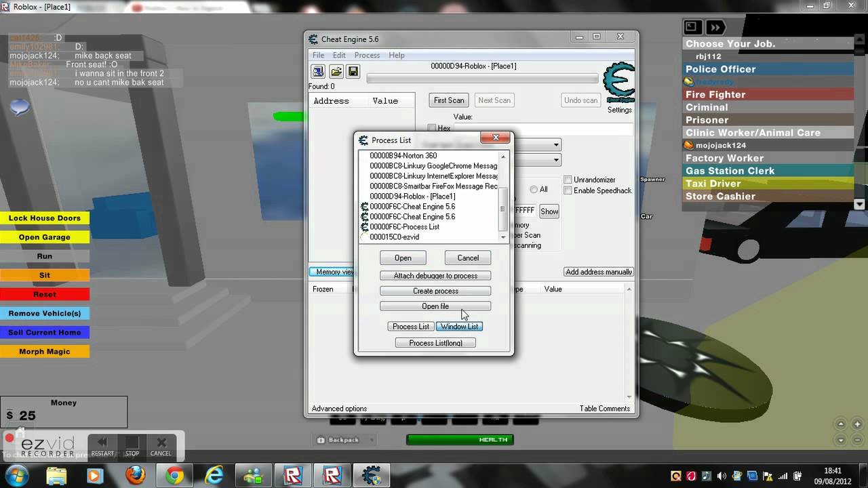Open the value type dropdown
Viewport: 868px width, 488px height.
556,160
